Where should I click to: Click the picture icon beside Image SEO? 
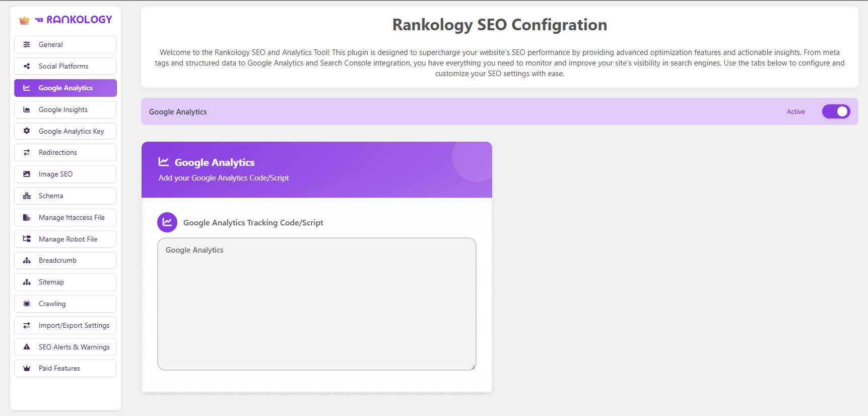click(27, 174)
